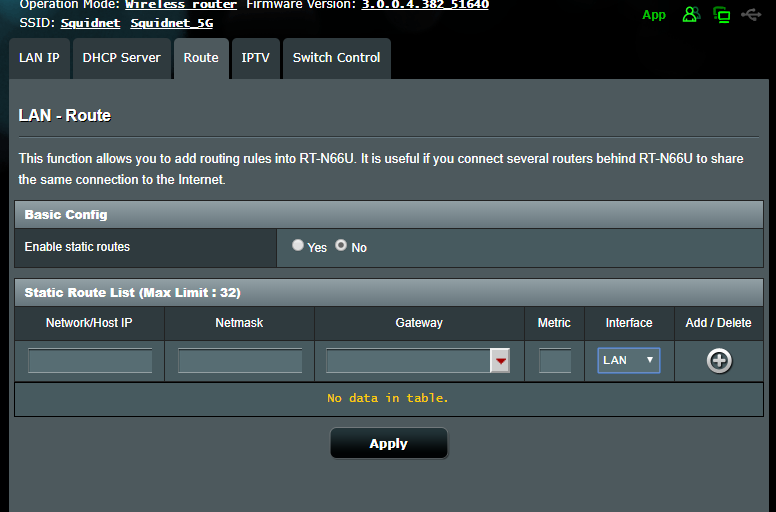Click the LAN - Route page title

coord(65,115)
